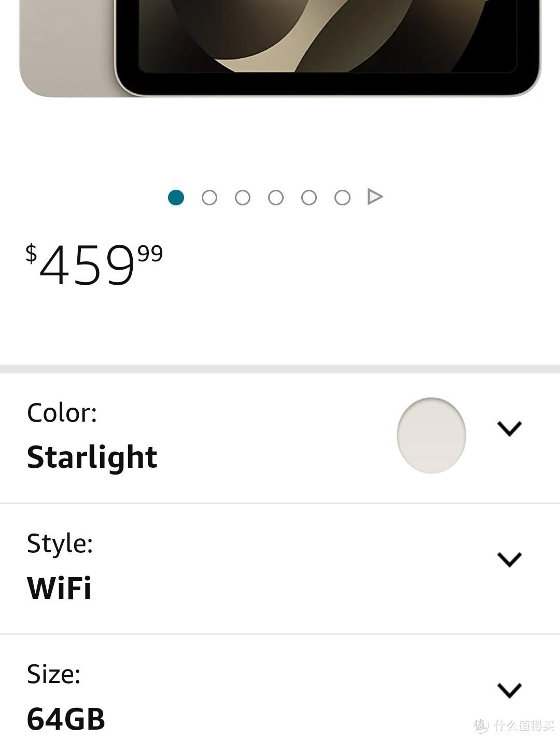Viewport: 560px width, 739px height.
Task: Select the 64GB size value
Action: click(66, 719)
